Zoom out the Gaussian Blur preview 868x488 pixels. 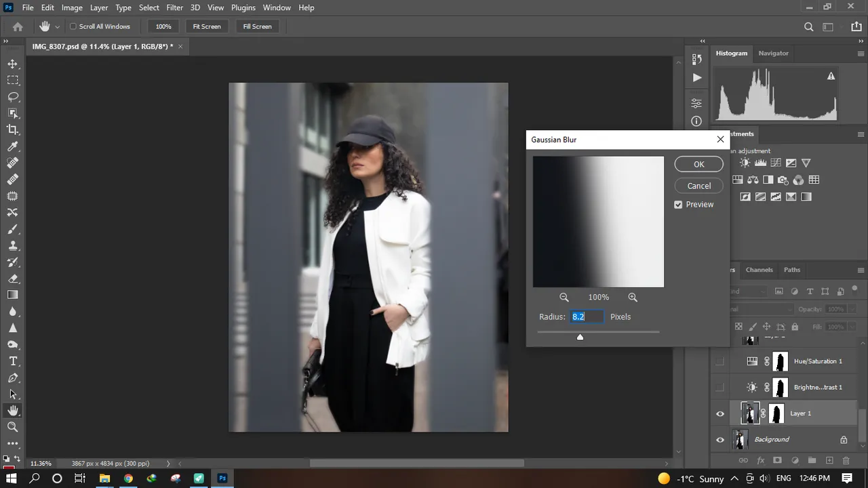(564, 297)
